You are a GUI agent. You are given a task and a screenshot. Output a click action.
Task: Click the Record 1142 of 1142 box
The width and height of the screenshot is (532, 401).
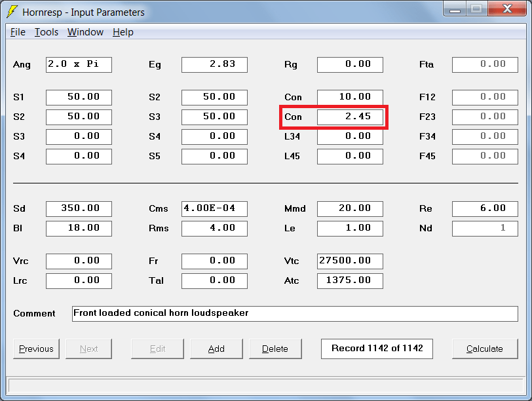(x=377, y=349)
